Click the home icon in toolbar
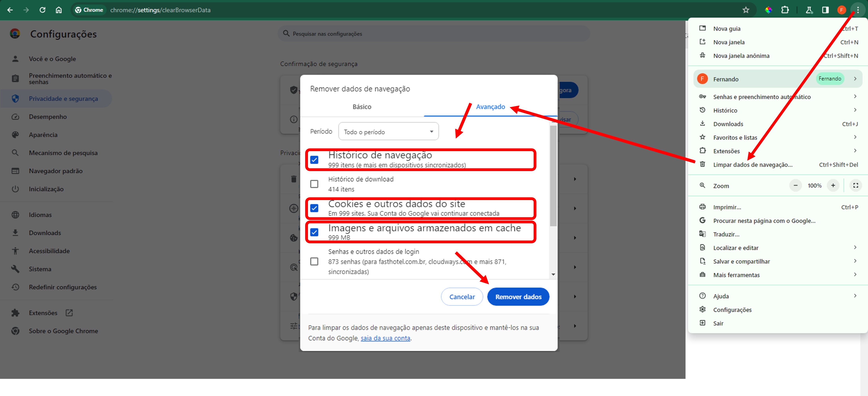Viewport: 868px width, 396px height. (59, 10)
